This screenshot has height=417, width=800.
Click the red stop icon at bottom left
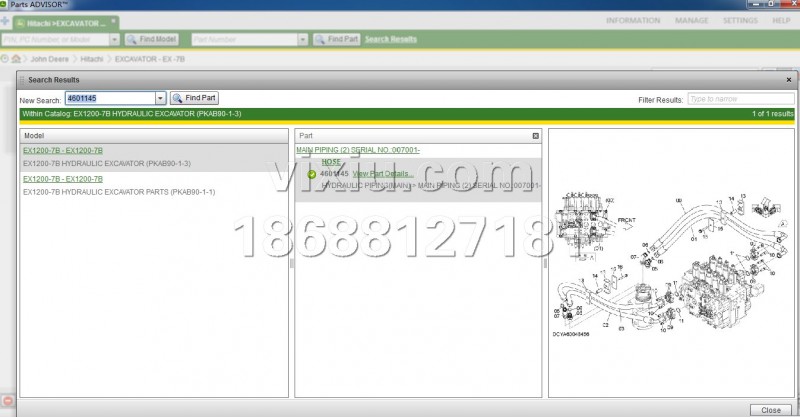click(x=8, y=401)
